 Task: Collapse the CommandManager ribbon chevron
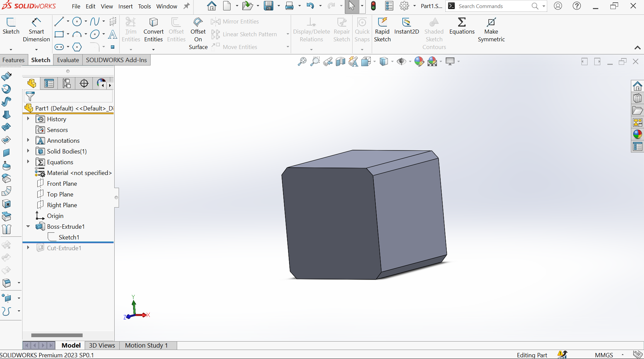(x=637, y=48)
